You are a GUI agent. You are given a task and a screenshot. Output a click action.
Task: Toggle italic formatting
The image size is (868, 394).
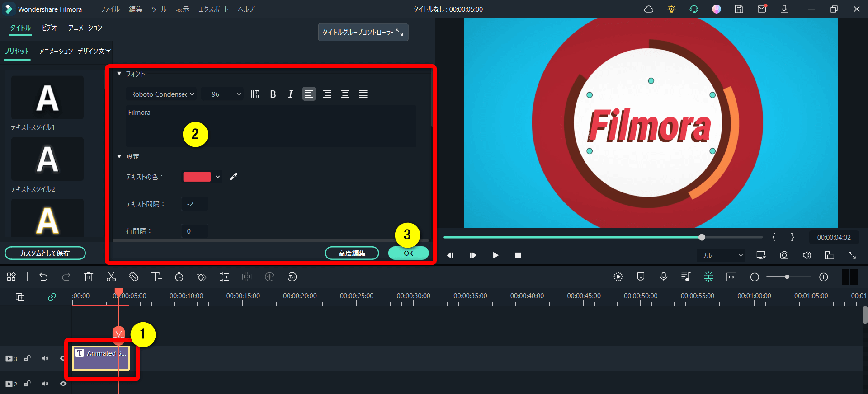(291, 94)
